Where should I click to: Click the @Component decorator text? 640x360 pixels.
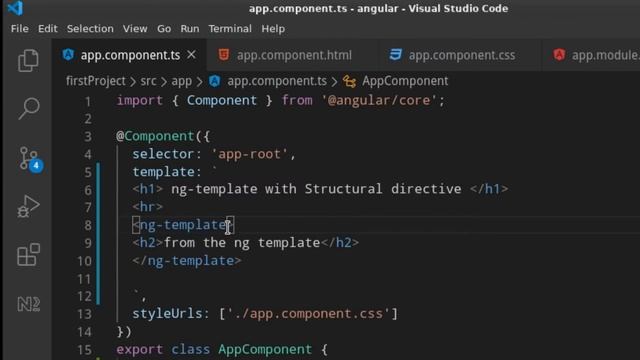point(155,136)
